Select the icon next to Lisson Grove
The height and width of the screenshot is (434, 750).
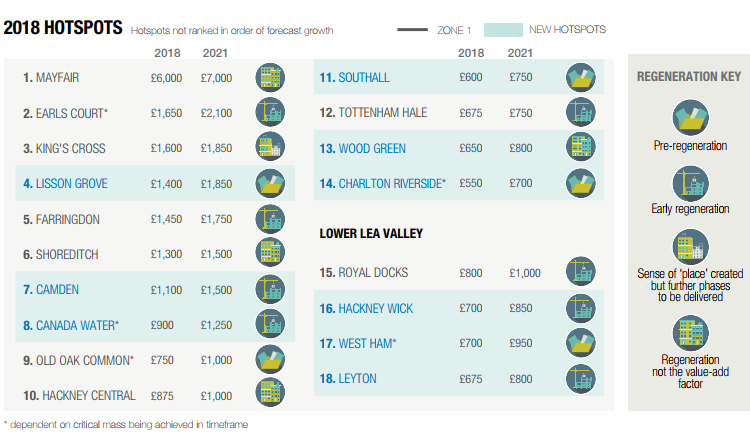point(269,184)
